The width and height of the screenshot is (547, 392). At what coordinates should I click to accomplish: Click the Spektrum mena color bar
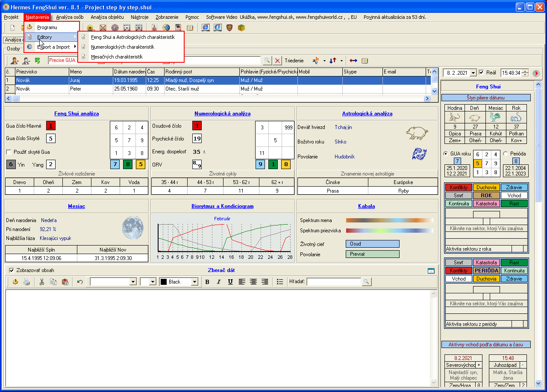(390, 220)
